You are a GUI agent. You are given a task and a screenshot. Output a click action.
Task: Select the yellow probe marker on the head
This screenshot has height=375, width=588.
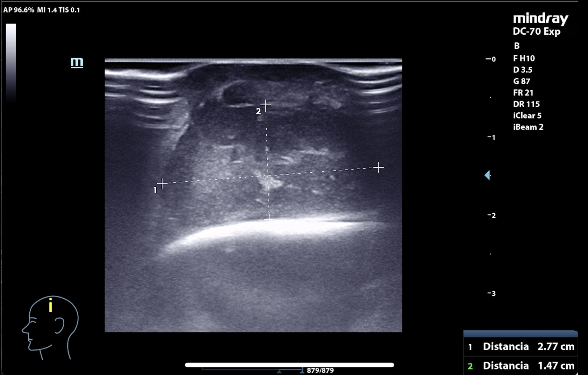coord(50,305)
